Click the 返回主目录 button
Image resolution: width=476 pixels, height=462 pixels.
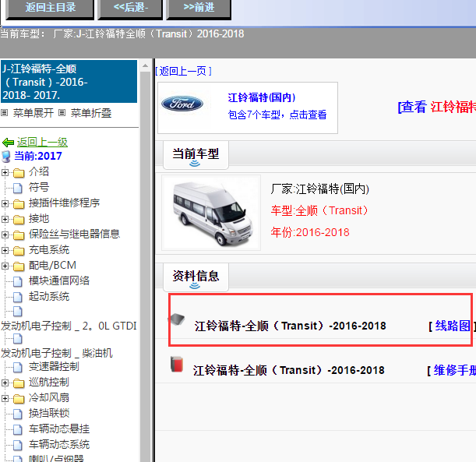(50, 8)
